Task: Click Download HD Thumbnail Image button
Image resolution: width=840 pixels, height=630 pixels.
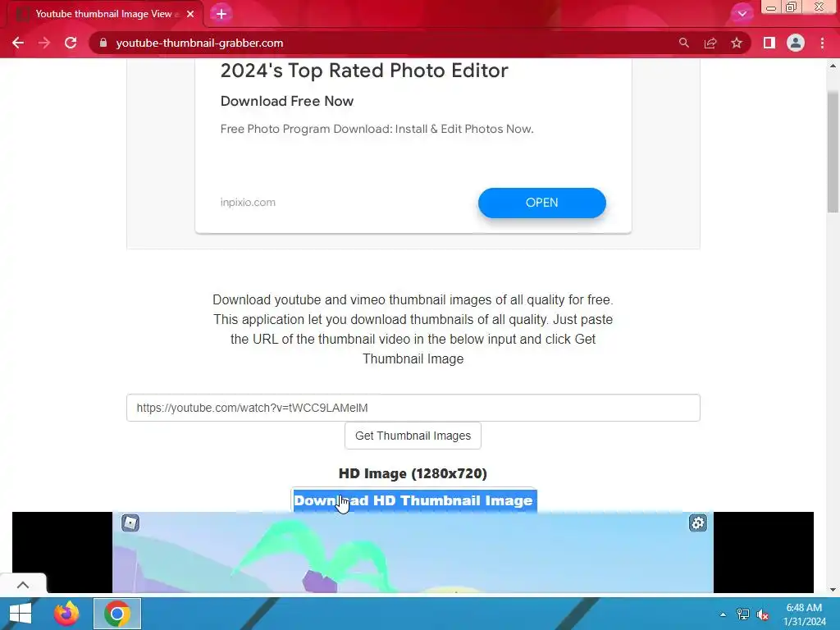Action: [414, 500]
